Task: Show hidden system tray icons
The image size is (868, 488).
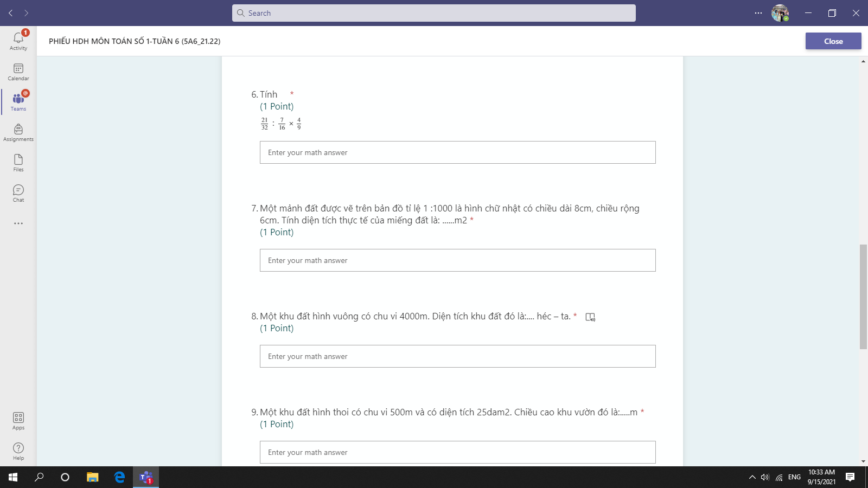Action: (752, 477)
